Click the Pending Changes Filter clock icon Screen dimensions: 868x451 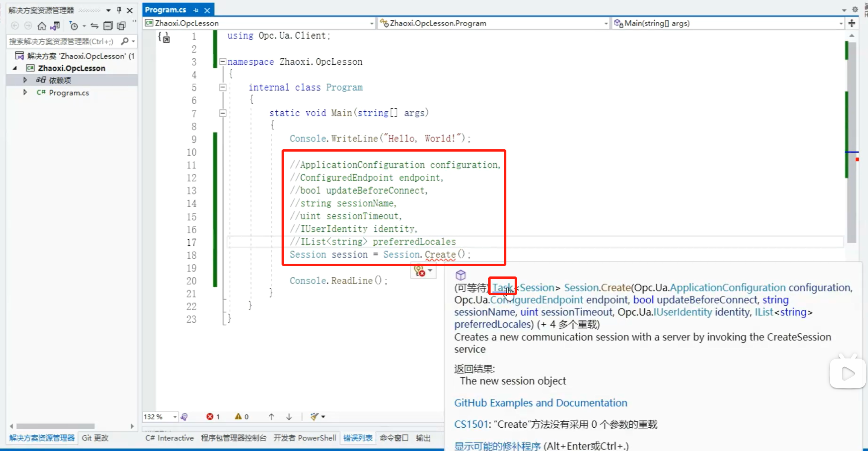74,26
